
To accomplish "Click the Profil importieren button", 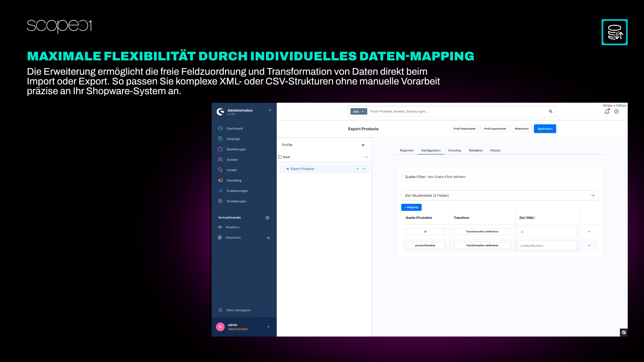I will (x=465, y=129).
